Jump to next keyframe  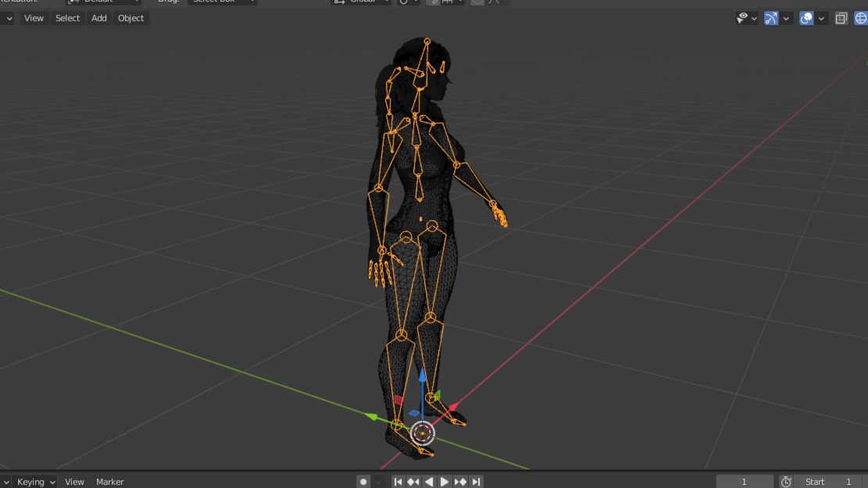coord(460,482)
